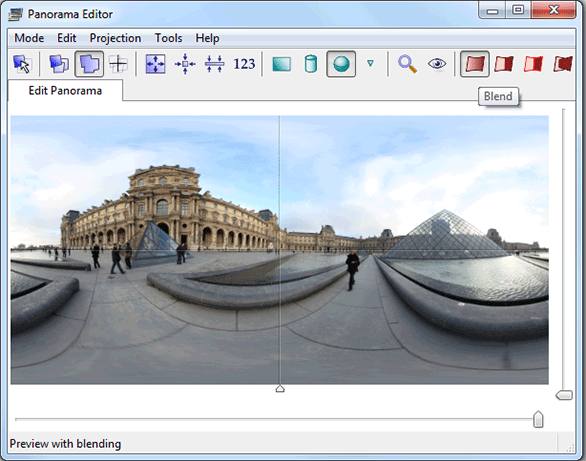Open the Mode menu

pyautogui.click(x=29, y=38)
